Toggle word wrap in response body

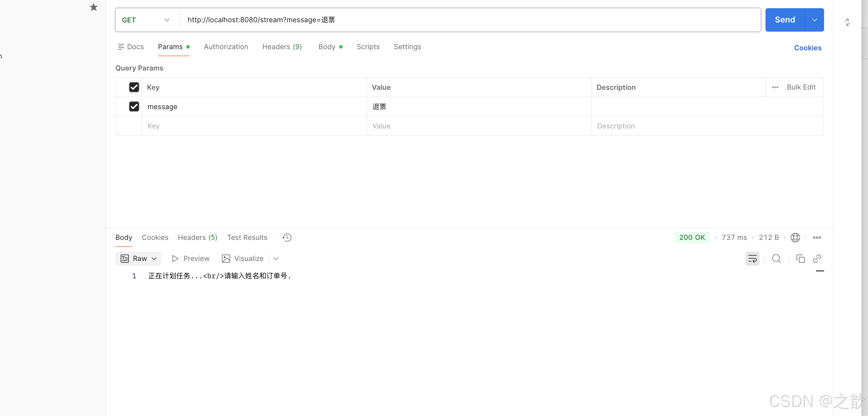tap(752, 259)
